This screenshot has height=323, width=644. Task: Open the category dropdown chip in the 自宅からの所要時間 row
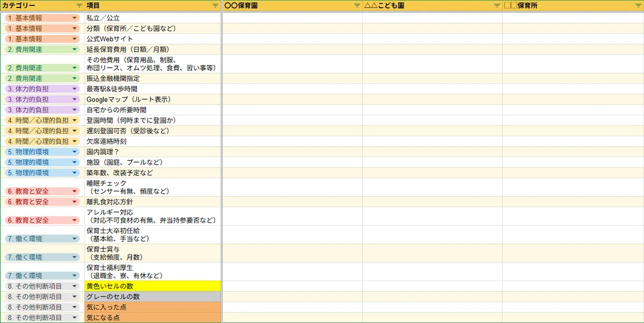click(42, 110)
